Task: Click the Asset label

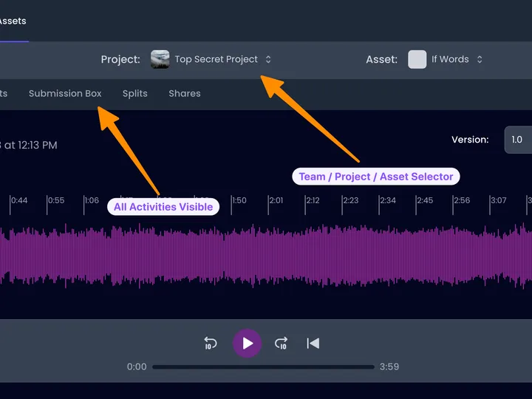Action: (382, 59)
